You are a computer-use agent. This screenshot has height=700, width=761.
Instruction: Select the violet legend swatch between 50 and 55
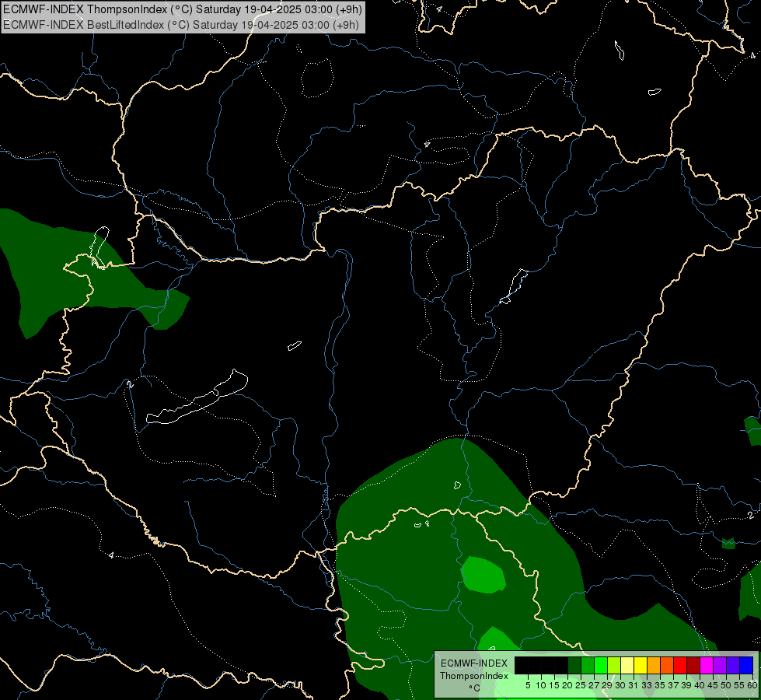(733, 665)
